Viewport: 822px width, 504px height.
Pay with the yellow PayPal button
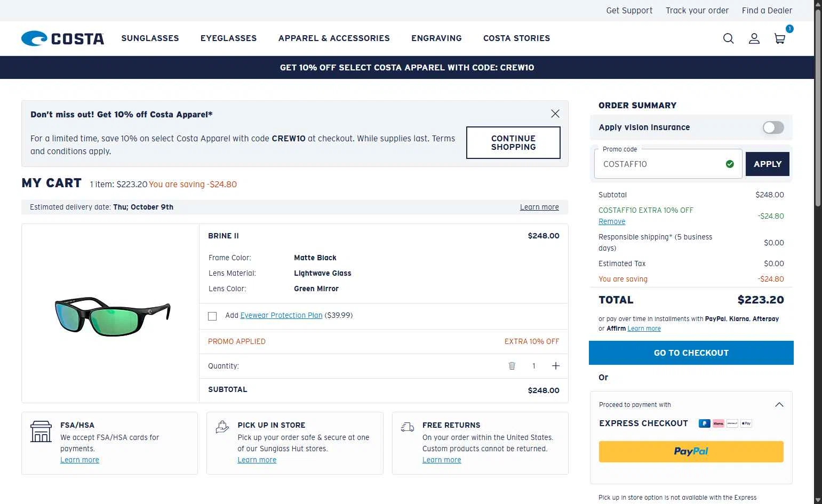tap(691, 451)
